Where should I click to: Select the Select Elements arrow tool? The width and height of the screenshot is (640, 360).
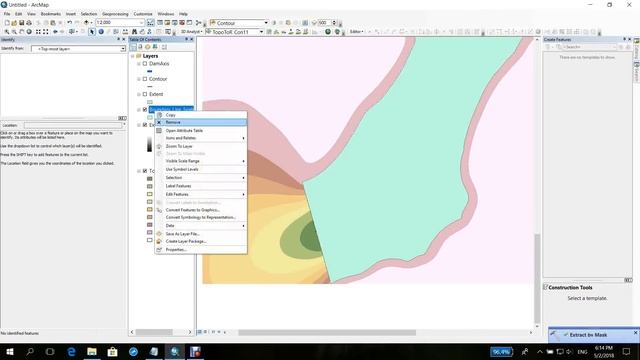tap(92, 32)
